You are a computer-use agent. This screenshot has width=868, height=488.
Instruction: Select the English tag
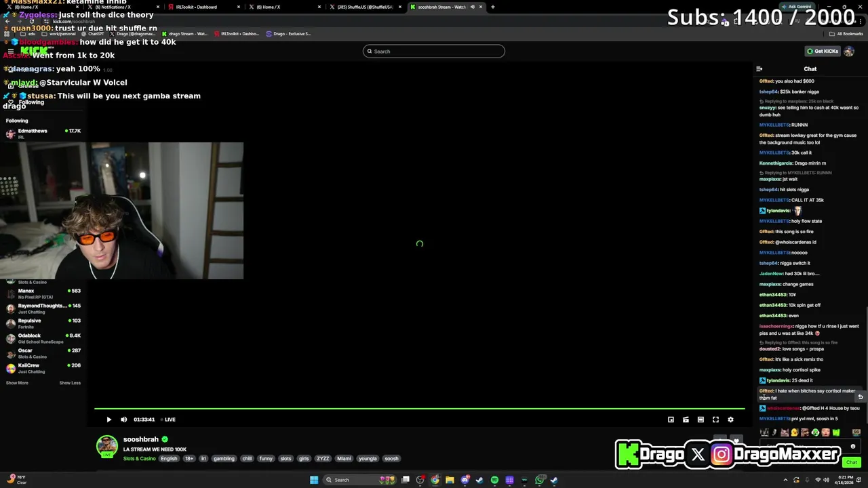click(x=169, y=459)
